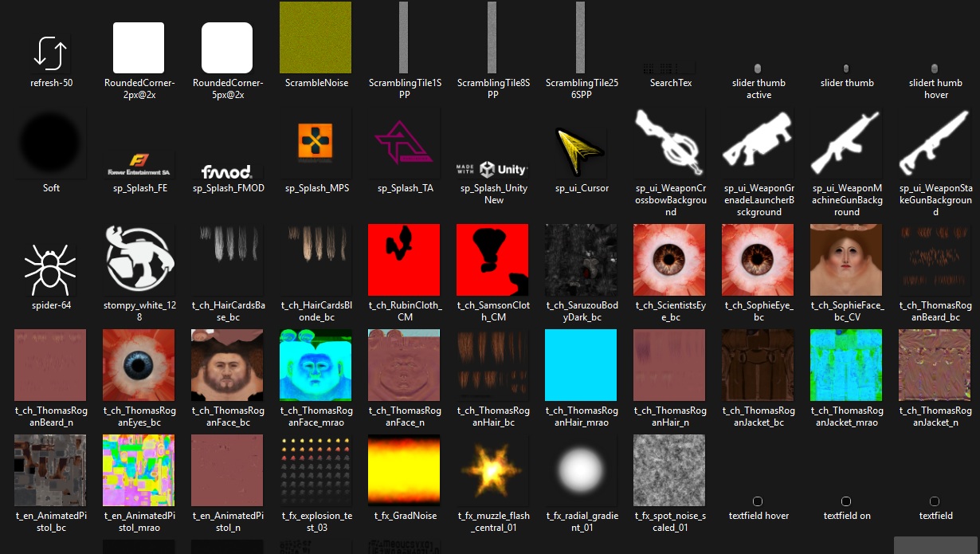This screenshot has width=980, height=554.
Task: Select t_ch_ThomasRoganJacket_mrao texture
Action: (x=846, y=365)
